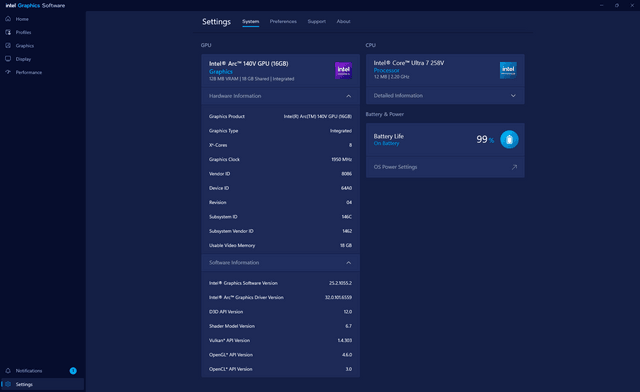The width and height of the screenshot is (640, 392).
Task: Click the Intel Graphics Software title logo
Action: (35, 6)
